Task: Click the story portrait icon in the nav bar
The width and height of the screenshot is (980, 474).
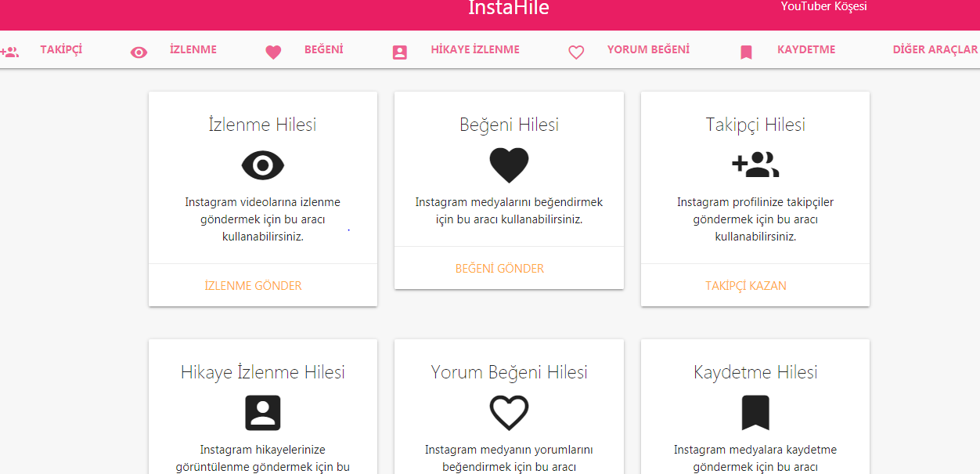Action: point(400,52)
